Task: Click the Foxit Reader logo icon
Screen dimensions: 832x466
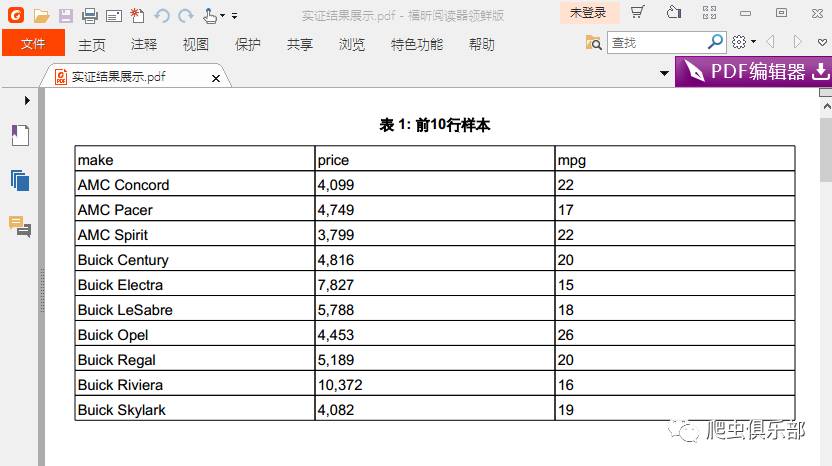Action: (16, 15)
